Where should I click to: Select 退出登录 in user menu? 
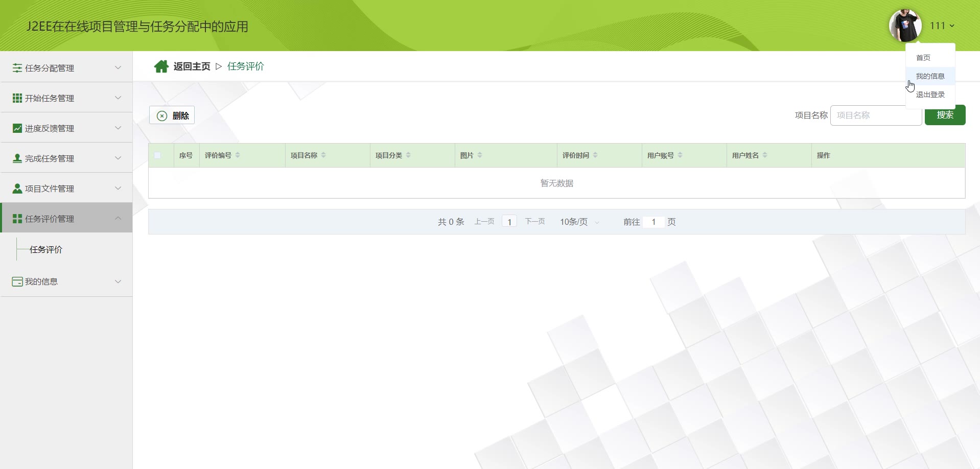pyautogui.click(x=930, y=95)
